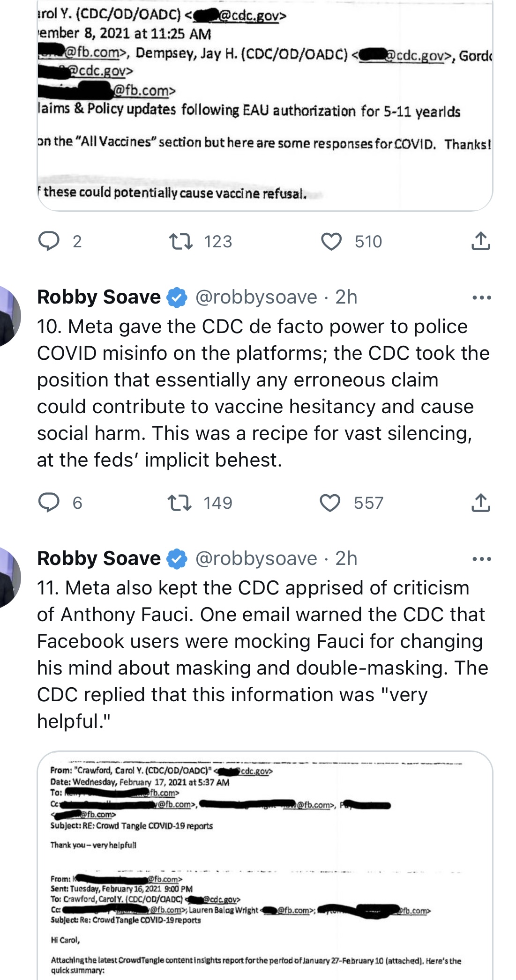Share tweet 10 about COVID misinfo
Image resolution: width=516 pixels, height=980 pixels.
coord(480,502)
